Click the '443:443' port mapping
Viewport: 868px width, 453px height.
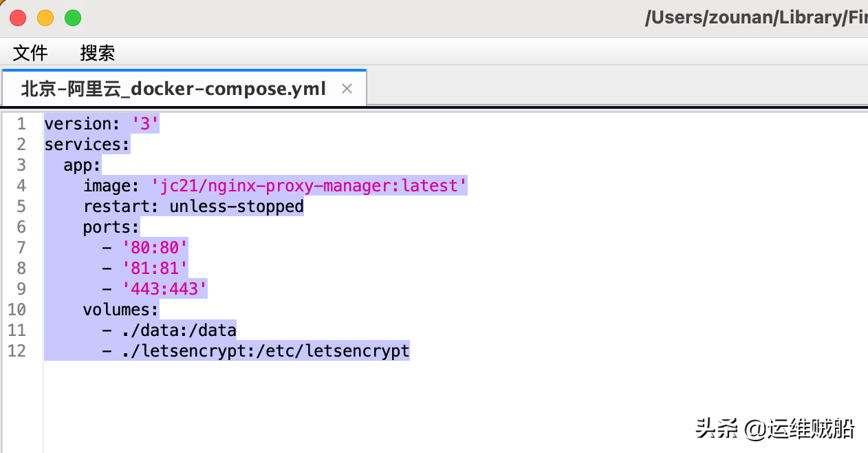pos(164,289)
